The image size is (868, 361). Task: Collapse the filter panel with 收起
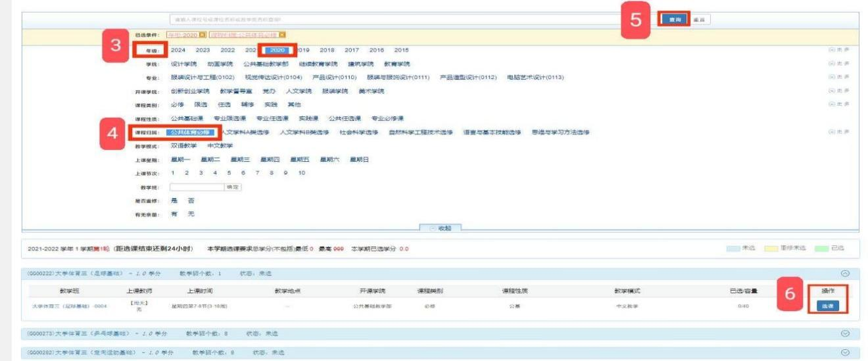point(441,228)
